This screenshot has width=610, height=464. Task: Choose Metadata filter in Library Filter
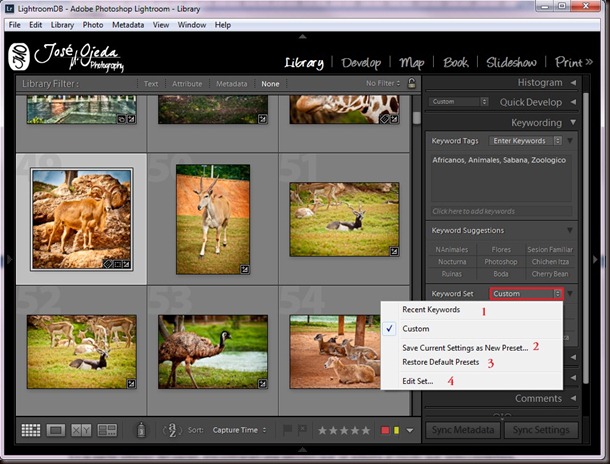(231, 84)
